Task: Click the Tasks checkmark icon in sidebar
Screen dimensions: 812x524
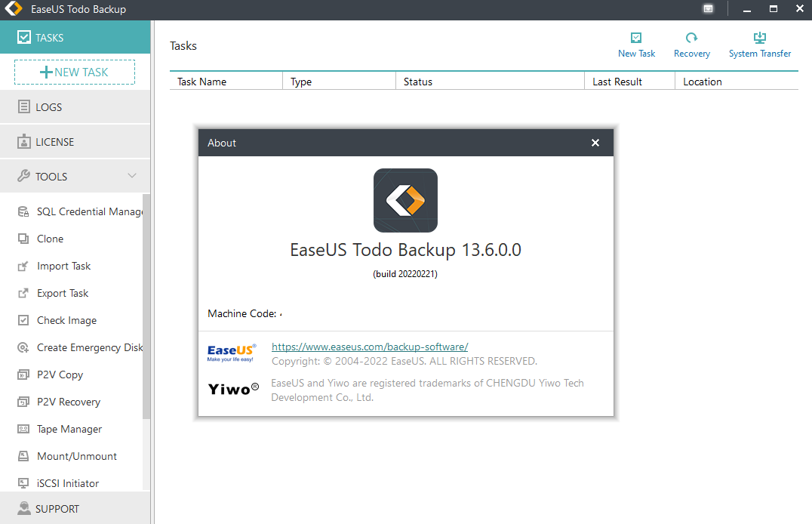Action: tap(24, 37)
